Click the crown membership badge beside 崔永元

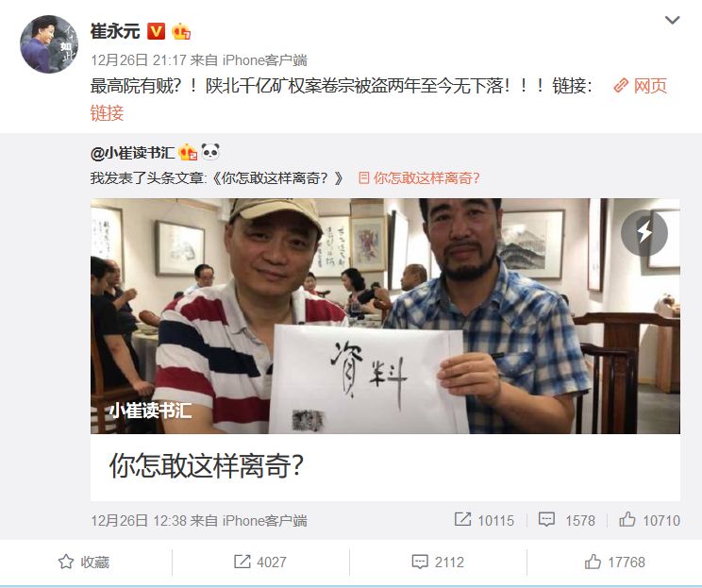click(x=181, y=31)
